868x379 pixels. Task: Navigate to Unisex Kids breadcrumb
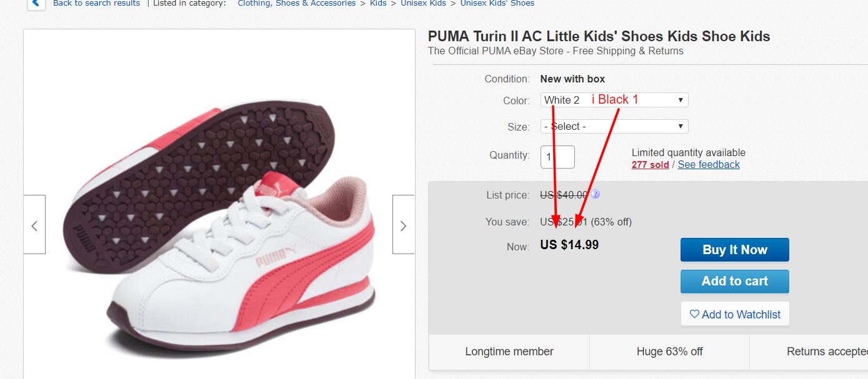click(424, 4)
